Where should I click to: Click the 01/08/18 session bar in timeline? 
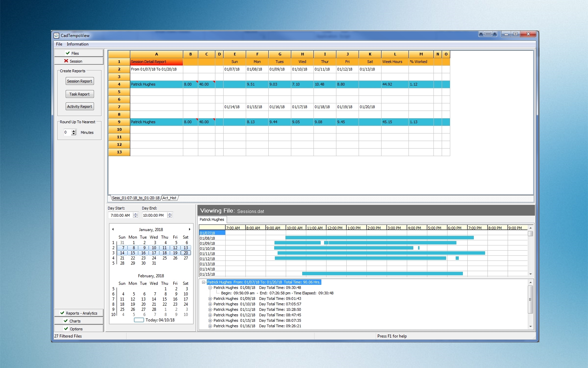tap(379, 238)
